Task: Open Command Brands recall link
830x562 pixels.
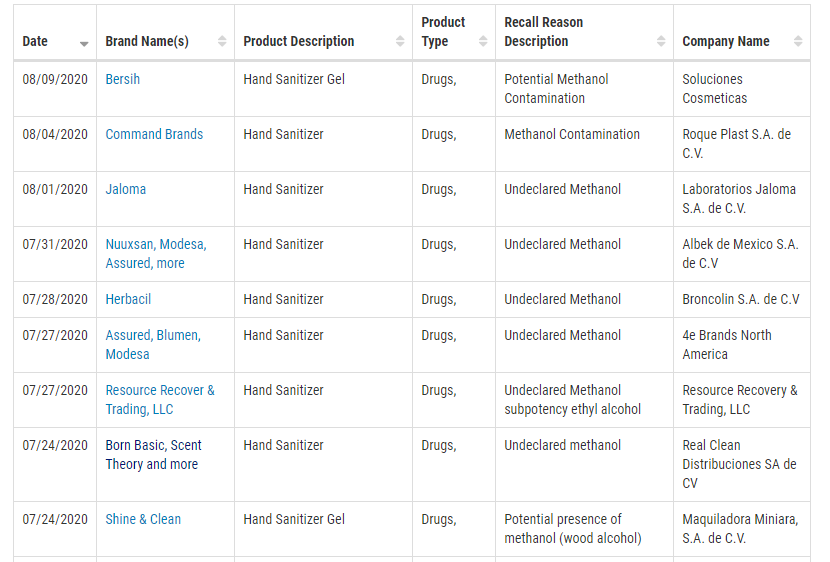Action: 154,134
